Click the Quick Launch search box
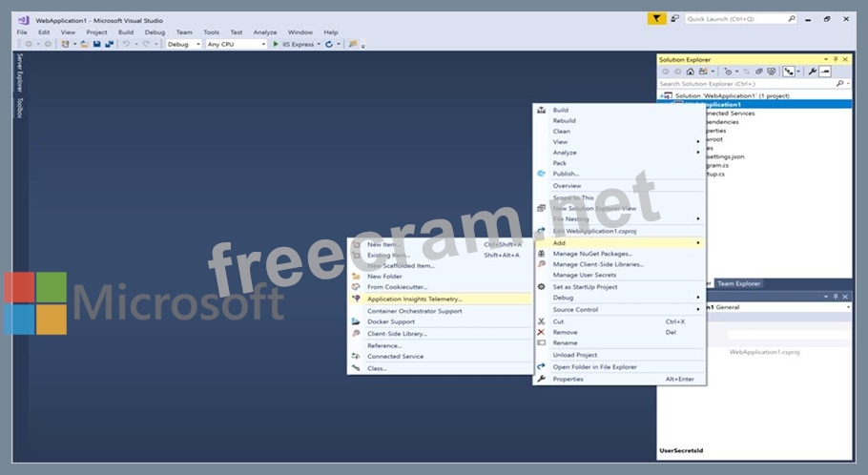The height and width of the screenshot is (475, 868). tap(734, 19)
